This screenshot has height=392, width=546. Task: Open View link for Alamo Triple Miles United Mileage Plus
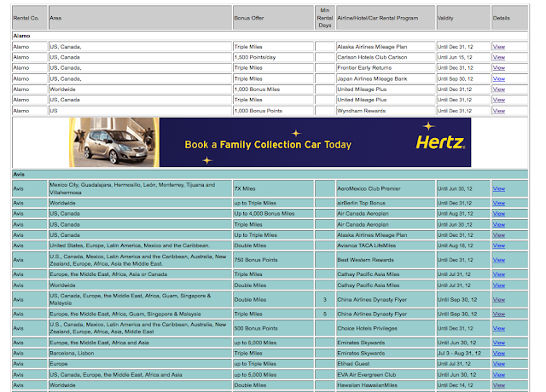tap(498, 100)
